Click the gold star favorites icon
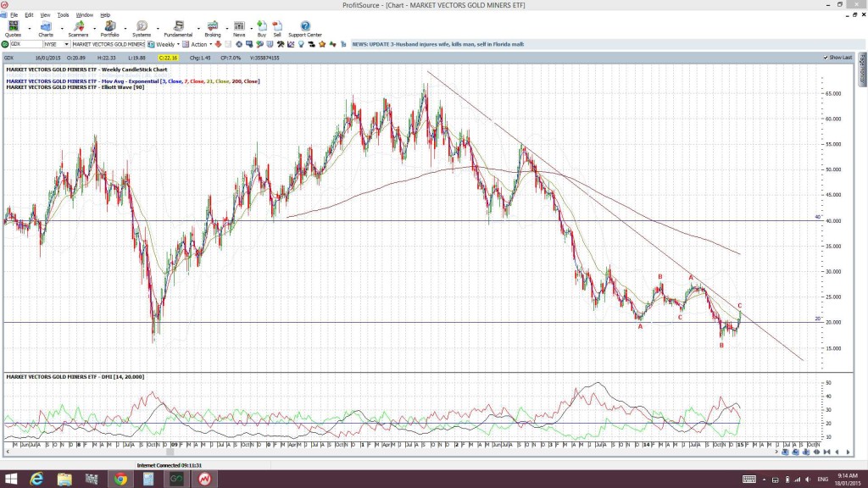 click(x=322, y=44)
